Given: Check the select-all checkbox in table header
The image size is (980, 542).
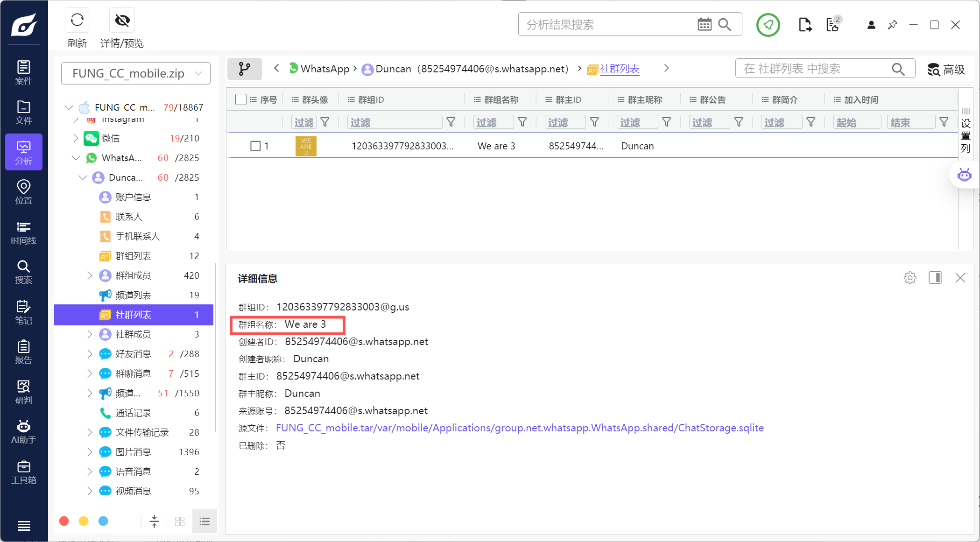Looking at the screenshot, I should 241,99.
